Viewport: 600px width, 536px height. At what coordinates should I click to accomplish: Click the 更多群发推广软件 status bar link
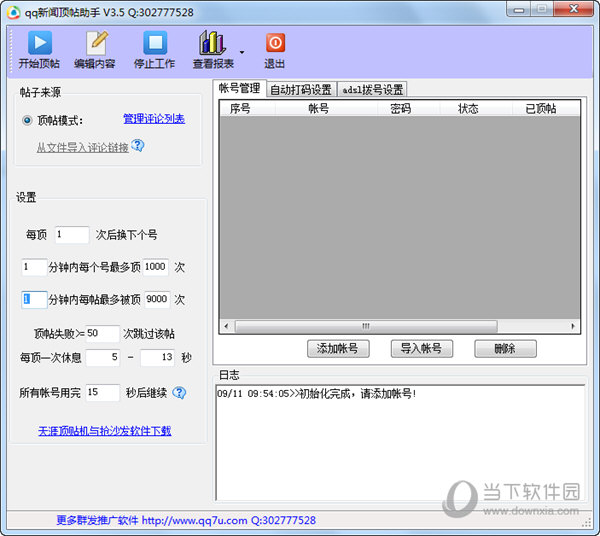point(186,520)
